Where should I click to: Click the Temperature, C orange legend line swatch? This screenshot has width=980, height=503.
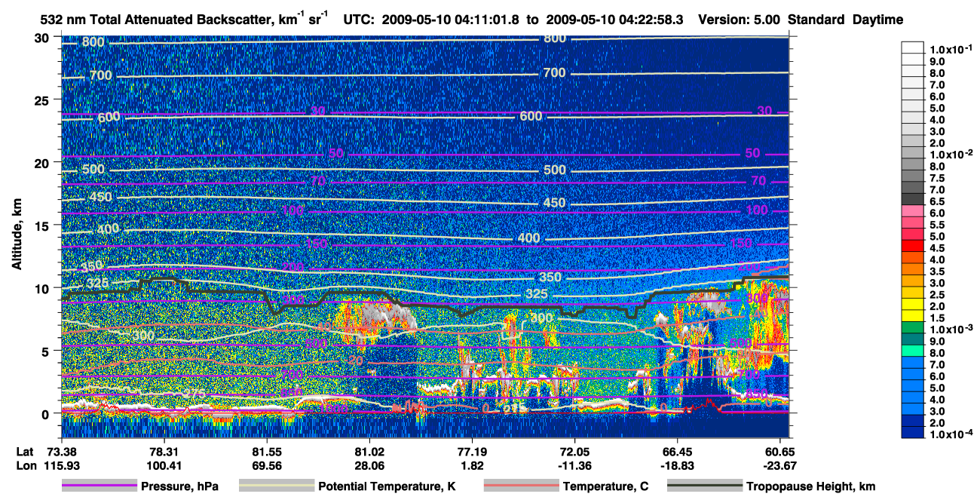521,486
